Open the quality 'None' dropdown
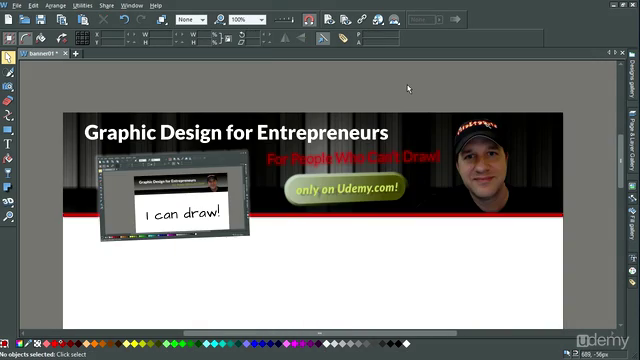640x360 pixels. (191, 20)
